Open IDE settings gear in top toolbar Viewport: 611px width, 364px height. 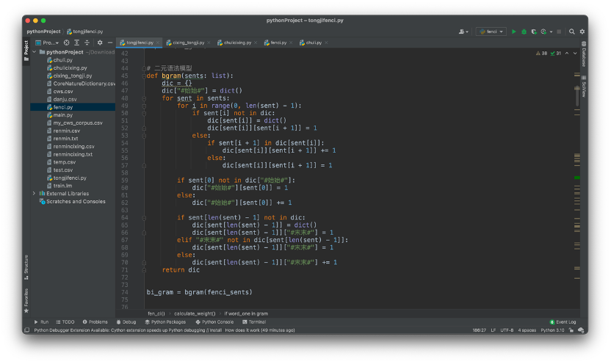[x=582, y=32]
